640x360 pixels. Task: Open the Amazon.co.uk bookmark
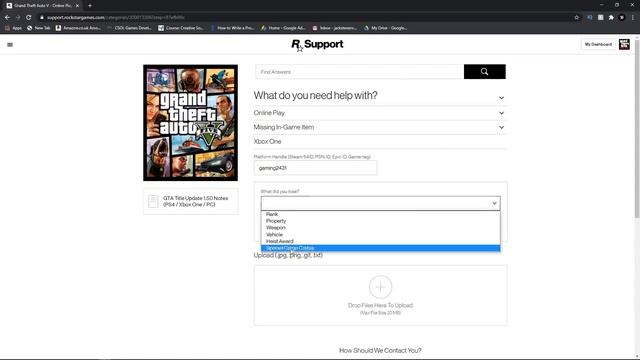(x=78, y=28)
